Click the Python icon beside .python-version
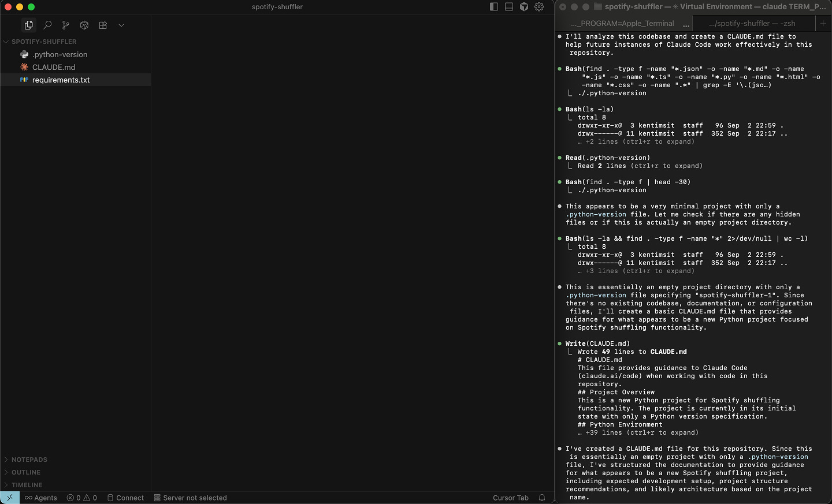The image size is (832, 504). [x=24, y=54]
